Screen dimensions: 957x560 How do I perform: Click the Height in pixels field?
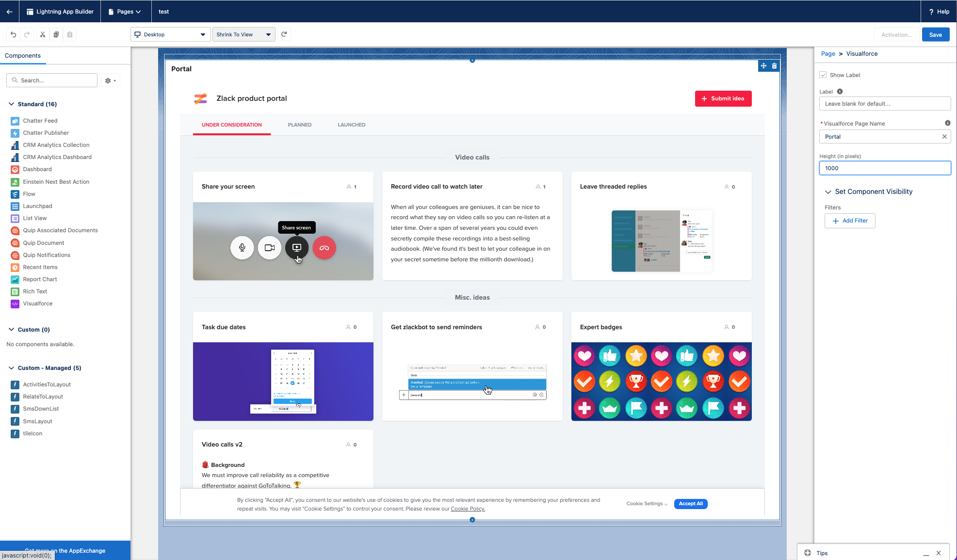(x=885, y=168)
